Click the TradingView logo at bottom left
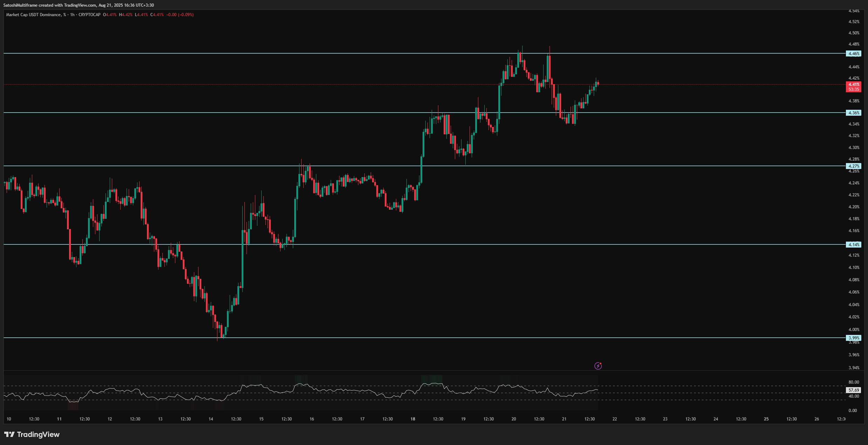 point(32,434)
